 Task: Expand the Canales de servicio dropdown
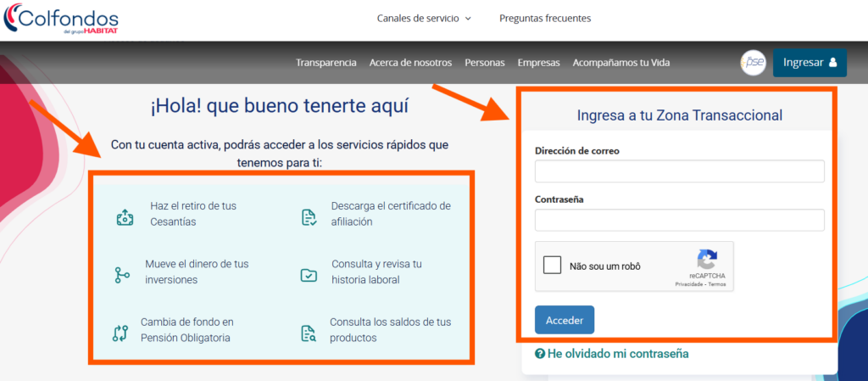pos(423,19)
